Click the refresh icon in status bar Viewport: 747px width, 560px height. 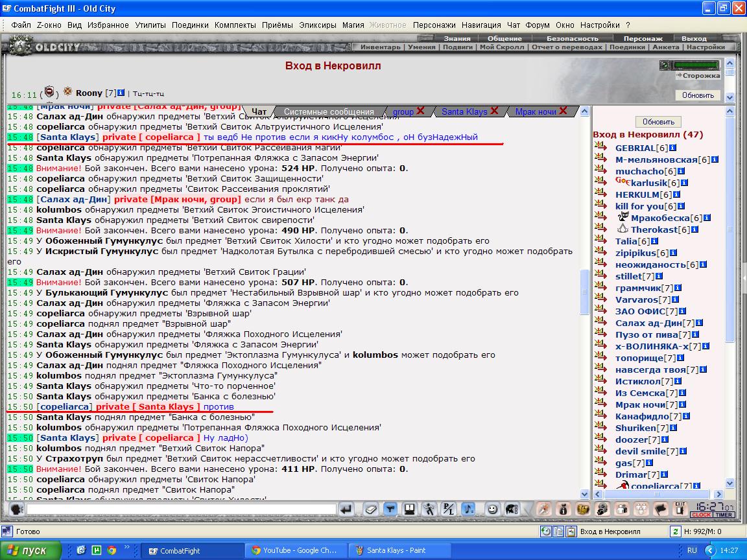pos(675,531)
